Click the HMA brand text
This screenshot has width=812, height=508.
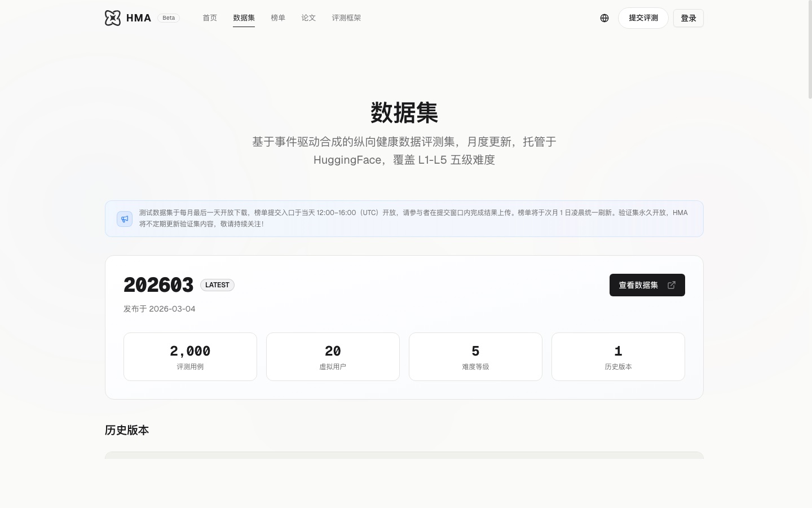point(139,18)
